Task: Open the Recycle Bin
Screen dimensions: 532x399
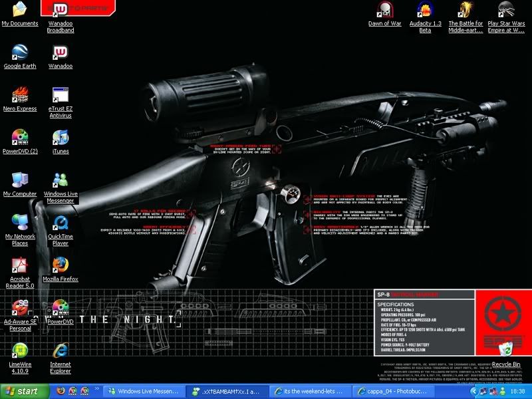Action: pyautogui.click(x=506, y=355)
